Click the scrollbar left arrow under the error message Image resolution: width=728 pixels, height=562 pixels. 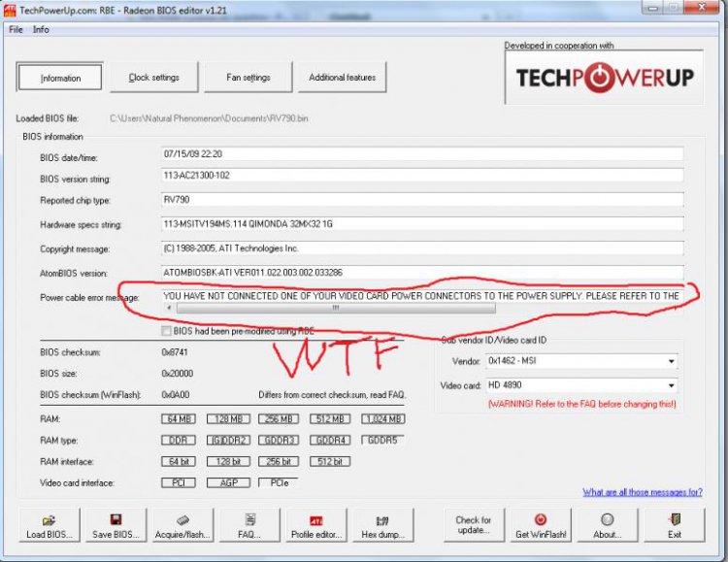click(169, 308)
